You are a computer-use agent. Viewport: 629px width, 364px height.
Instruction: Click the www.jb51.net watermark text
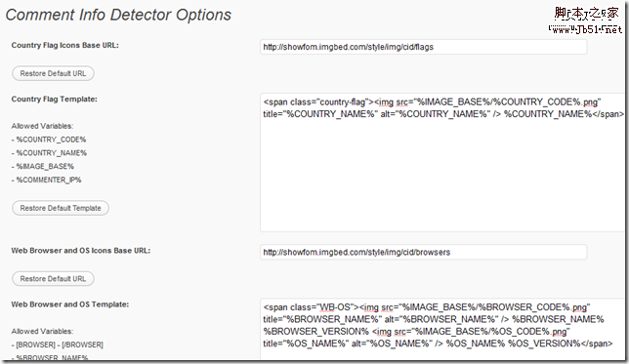tap(585, 29)
